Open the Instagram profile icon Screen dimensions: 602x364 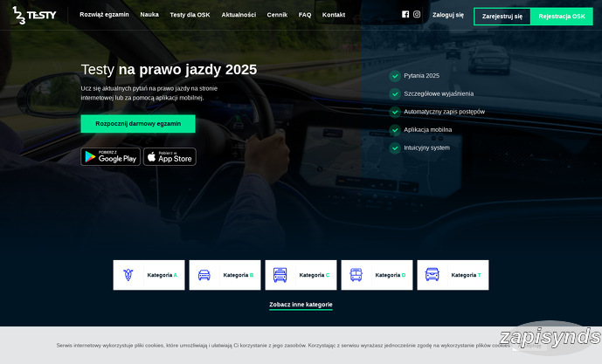click(417, 15)
